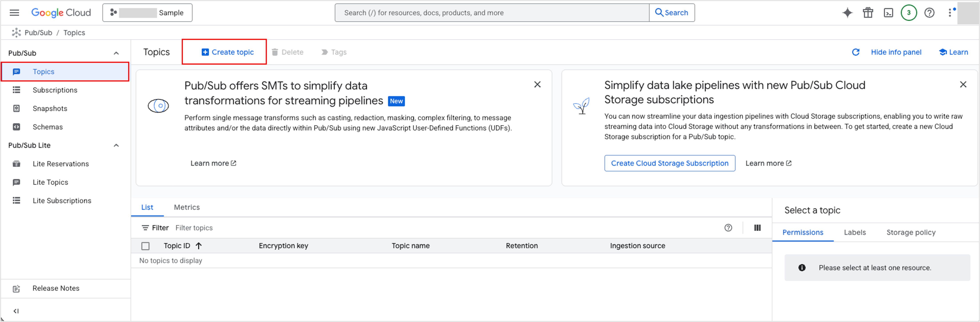Collapse the Pub/Sub Lite section

[116, 145]
